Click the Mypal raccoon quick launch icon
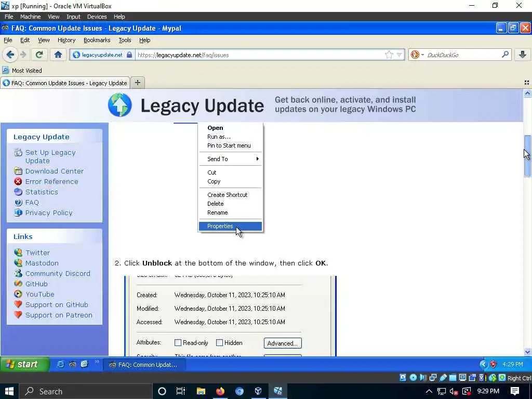This screenshot has height=399, width=532. (x=72, y=364)
